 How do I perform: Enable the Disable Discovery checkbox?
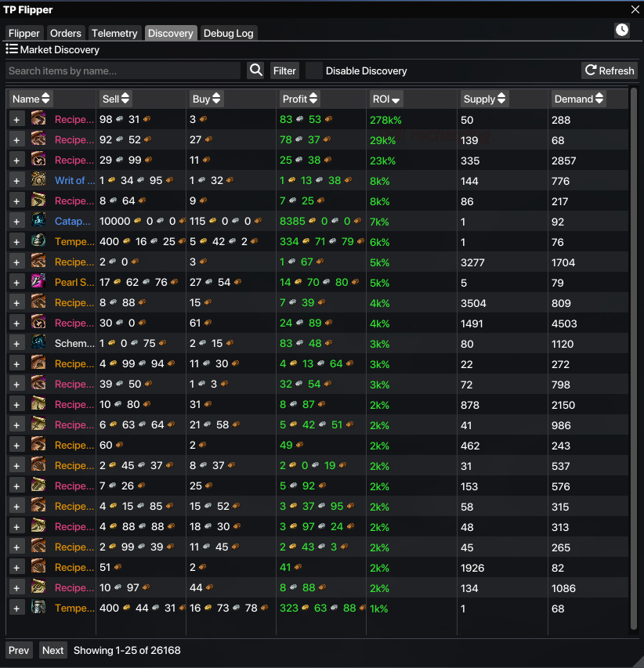click(x=313, y=70)
